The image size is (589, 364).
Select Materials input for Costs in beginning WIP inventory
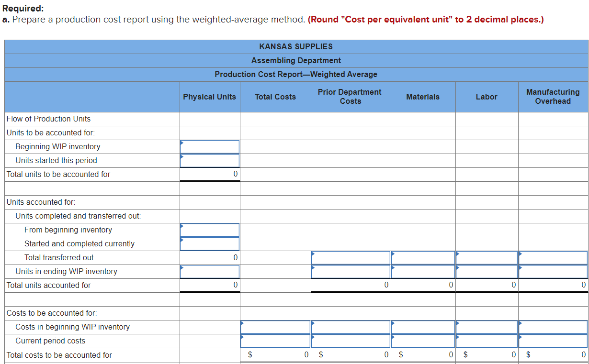coord(423,327)
